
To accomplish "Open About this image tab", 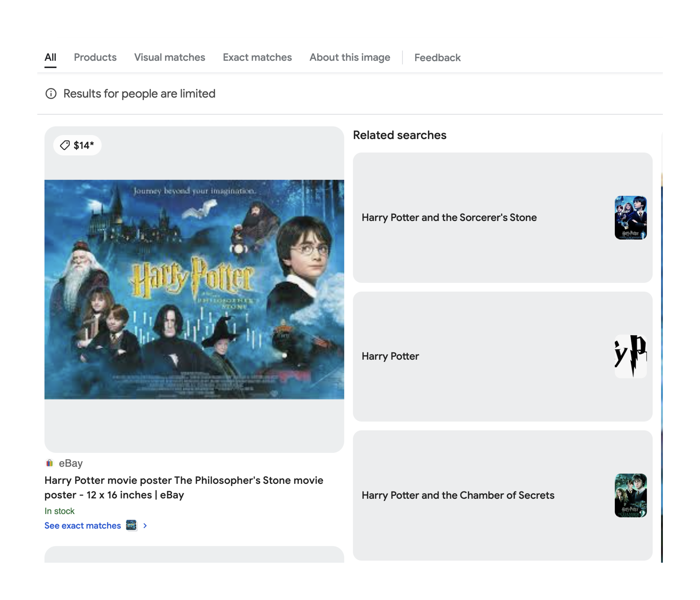I will pos(350,58).
